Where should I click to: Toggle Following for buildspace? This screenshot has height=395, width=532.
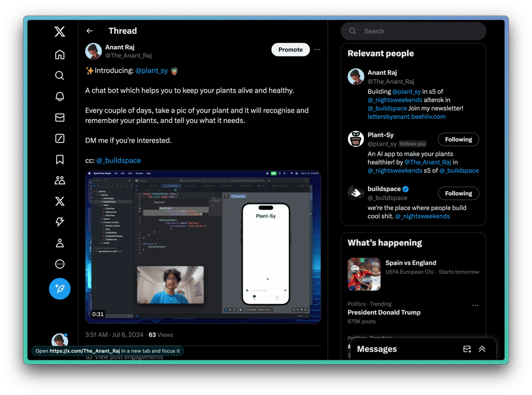click(458, 193)
